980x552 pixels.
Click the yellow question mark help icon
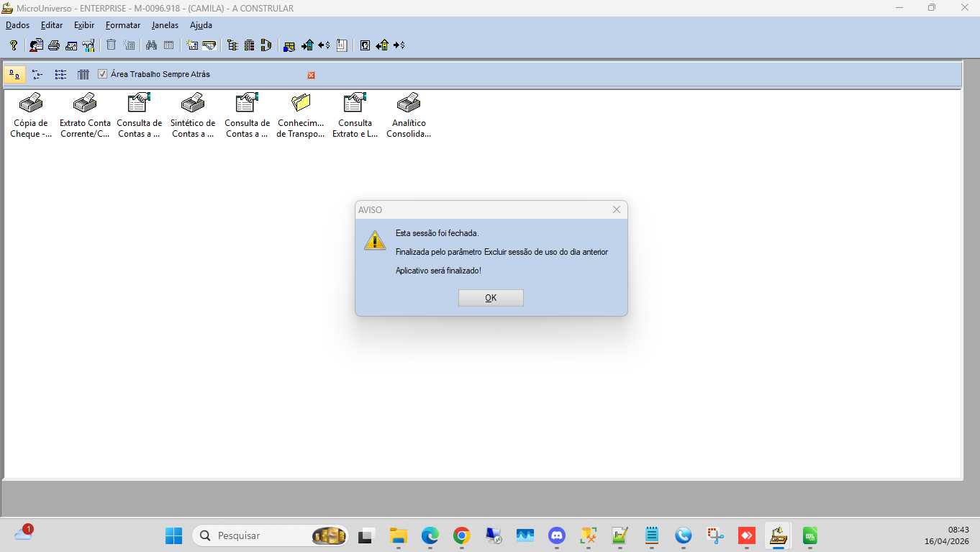[13, 45]
